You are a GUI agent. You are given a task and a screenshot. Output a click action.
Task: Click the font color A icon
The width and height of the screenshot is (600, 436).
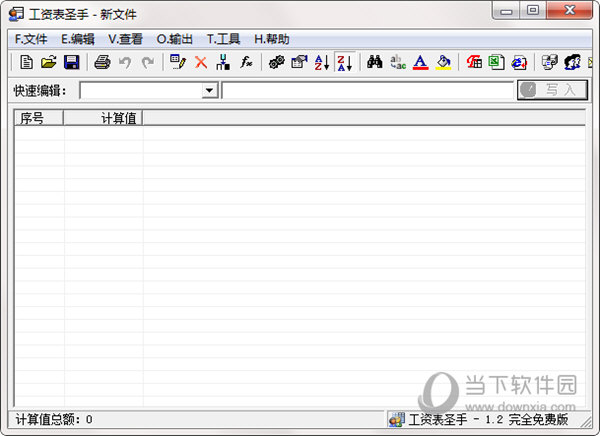[421, 62]
